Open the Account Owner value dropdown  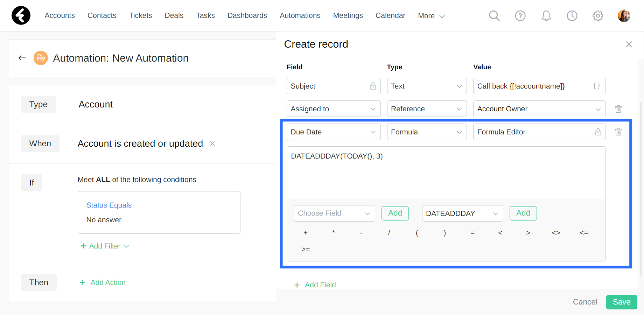[539, 109]
